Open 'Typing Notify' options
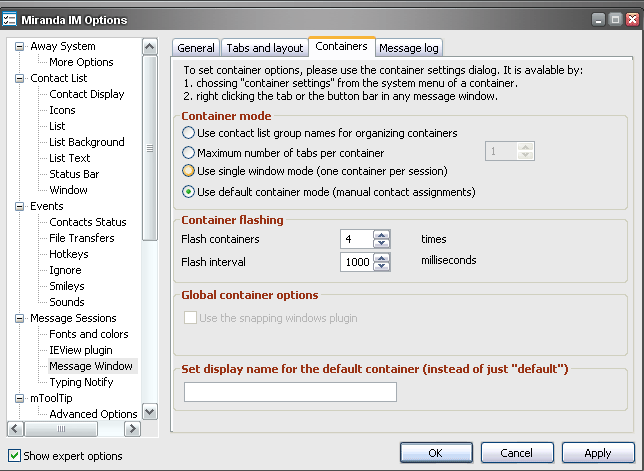Viewport: 644px width, 471px height. (x=81, y=383)
